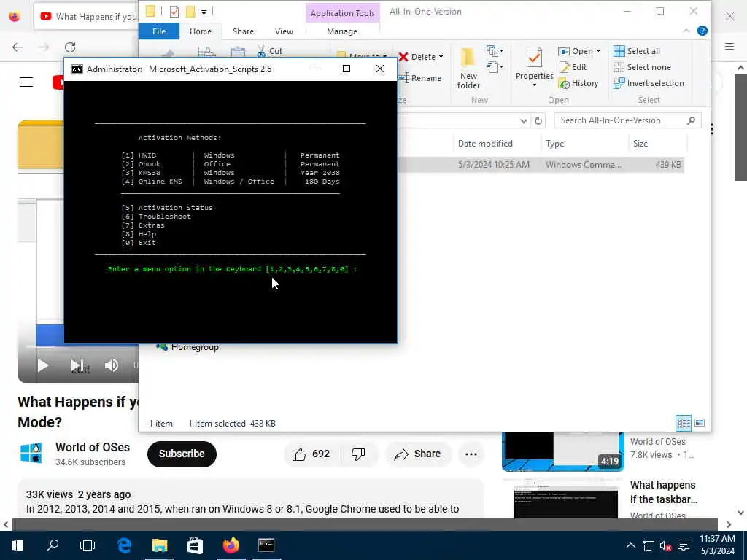
Task: Open the YouTube guide menu
Action: coord(26,82)
